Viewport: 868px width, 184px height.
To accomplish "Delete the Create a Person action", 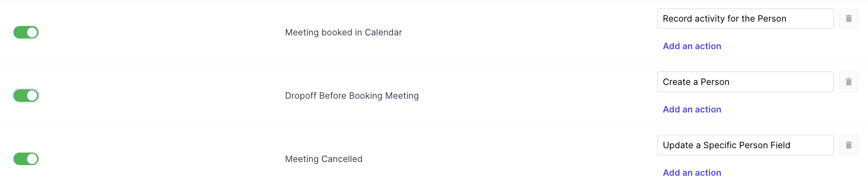I will coord(848,82).
